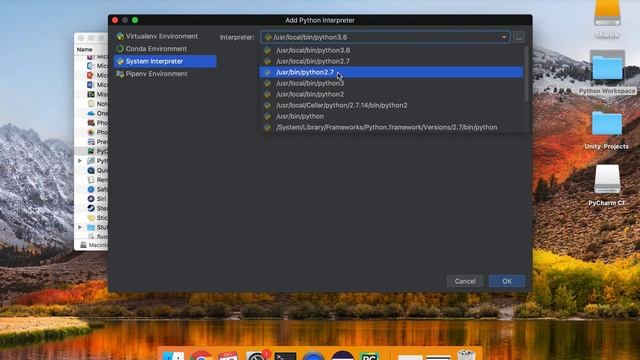Choose the Cellar python 2.7.14 interpreter

click(391, 105)
